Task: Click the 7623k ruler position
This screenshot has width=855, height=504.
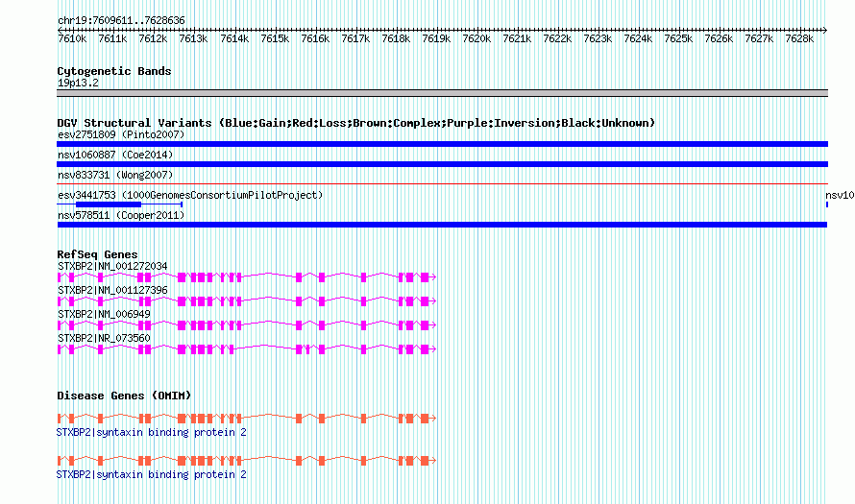Action: click(598, 39)
